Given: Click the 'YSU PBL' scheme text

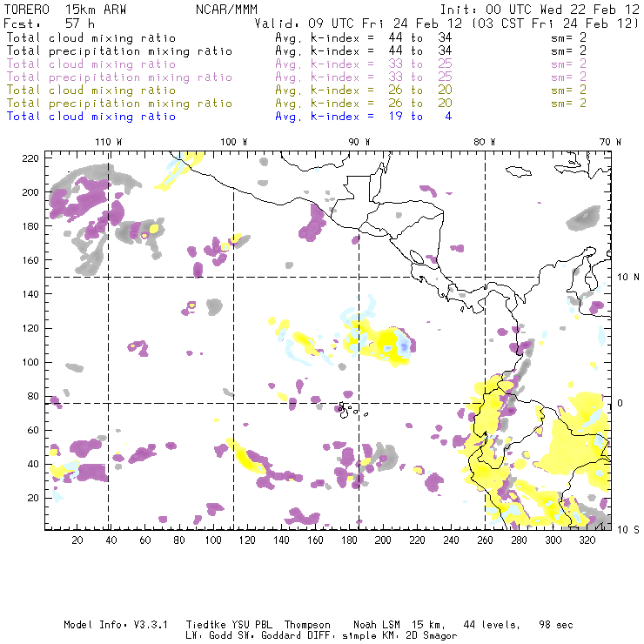Looking at the screenshot, I should pyautogui.click(x=252, y=625).
